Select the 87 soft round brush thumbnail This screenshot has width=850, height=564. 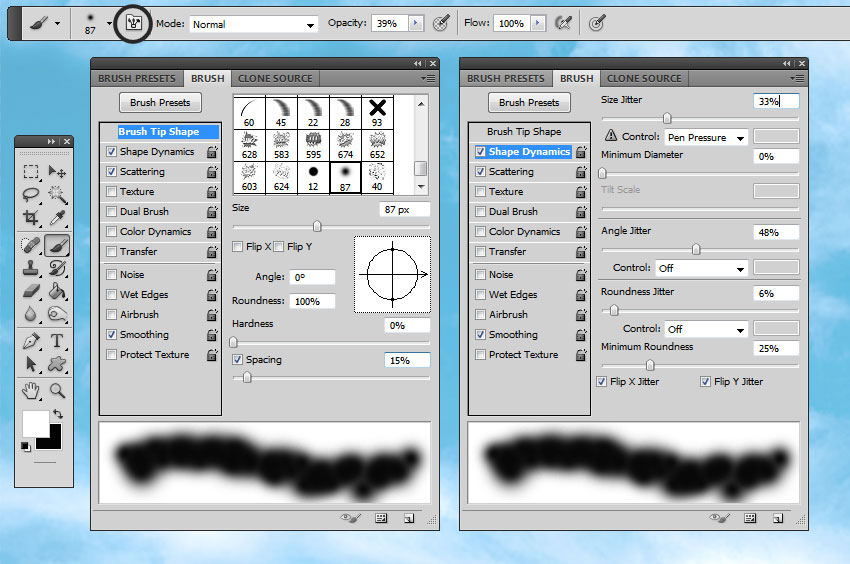(x=345, y=177)
